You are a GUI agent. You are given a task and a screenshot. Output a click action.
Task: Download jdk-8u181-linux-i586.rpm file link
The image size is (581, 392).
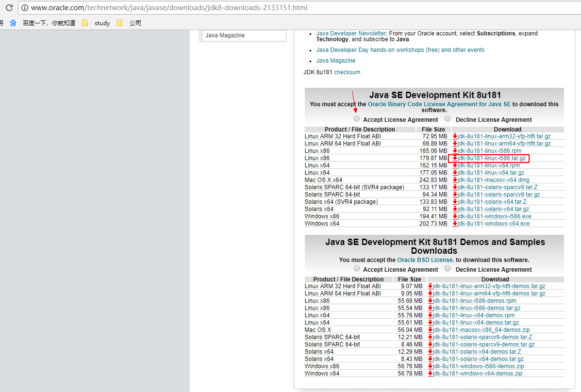(x=489, y=151)
